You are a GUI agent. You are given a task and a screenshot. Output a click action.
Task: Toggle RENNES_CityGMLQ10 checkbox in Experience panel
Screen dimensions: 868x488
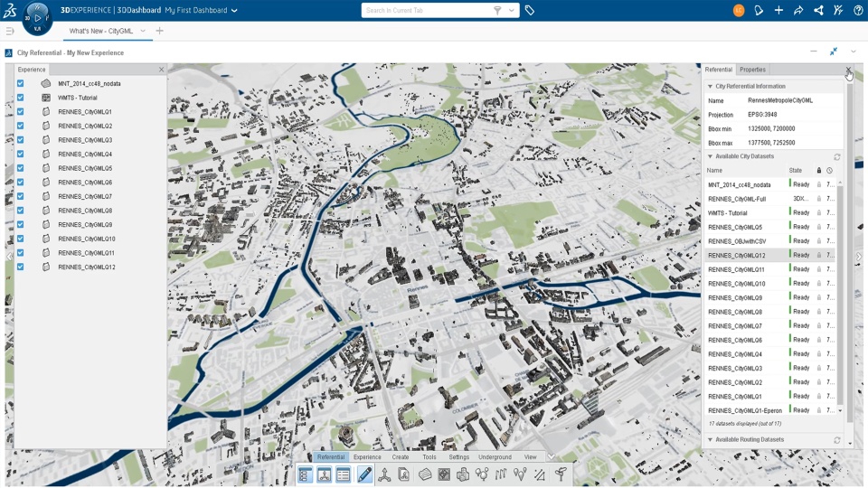point(21,239)
